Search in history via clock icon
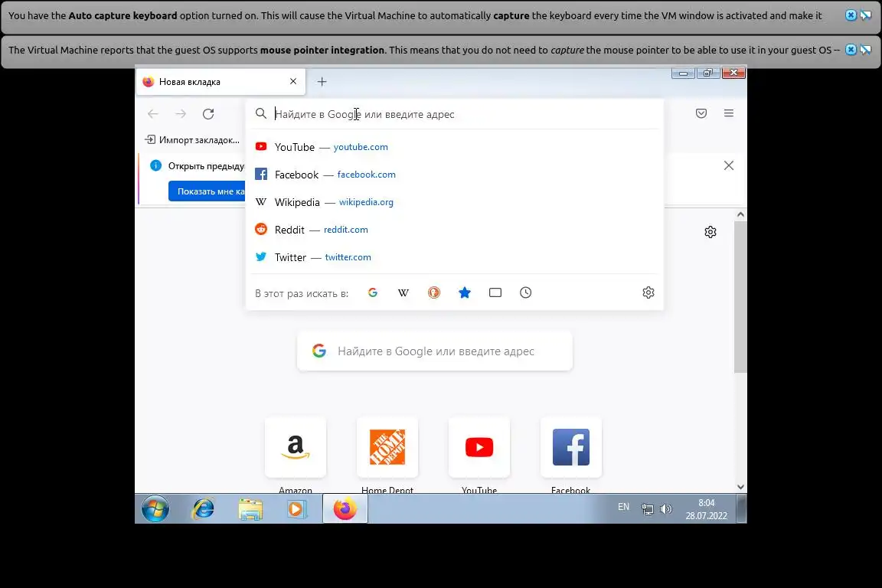882x588 pixels. 525,292
